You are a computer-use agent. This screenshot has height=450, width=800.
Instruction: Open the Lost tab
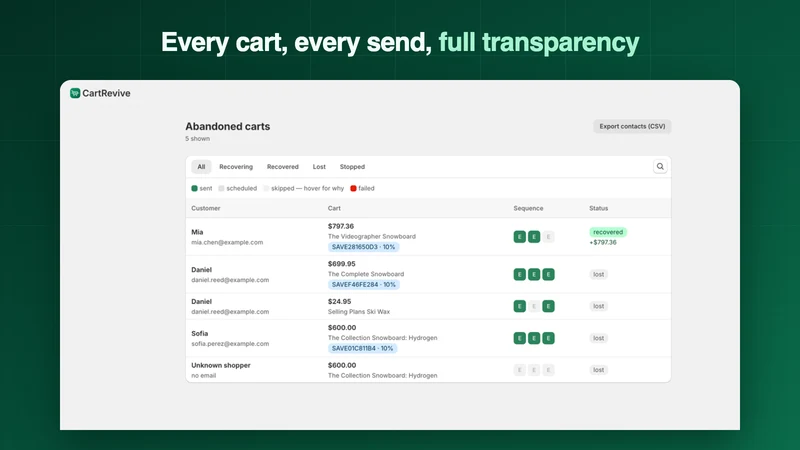click(x=319, y=167)
